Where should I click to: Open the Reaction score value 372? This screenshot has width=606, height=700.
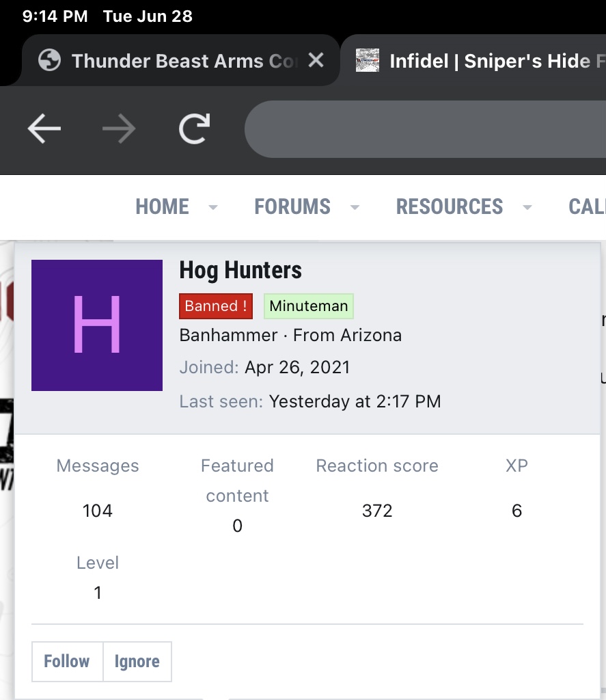[x=377, y=511]
